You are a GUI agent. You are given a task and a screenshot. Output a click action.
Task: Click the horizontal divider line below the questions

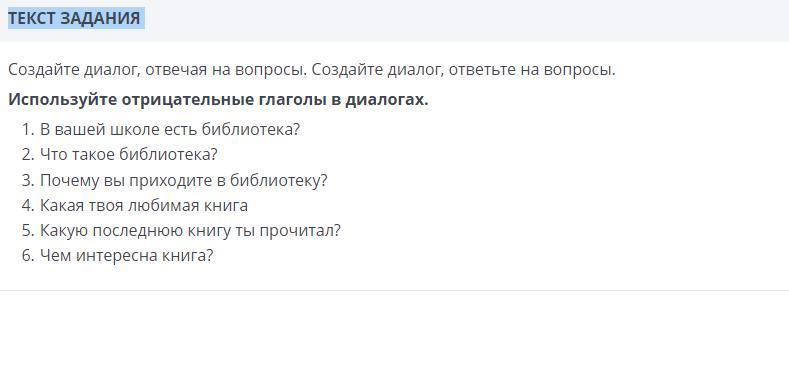394,290
